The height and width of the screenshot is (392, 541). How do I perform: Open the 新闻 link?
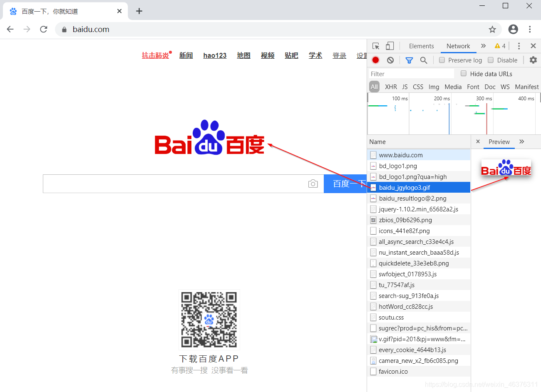186,55
